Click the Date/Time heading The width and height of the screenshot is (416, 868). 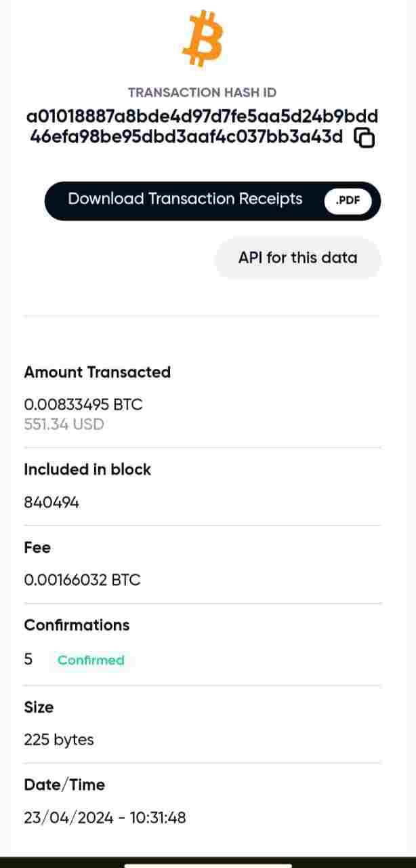(64, 785)
